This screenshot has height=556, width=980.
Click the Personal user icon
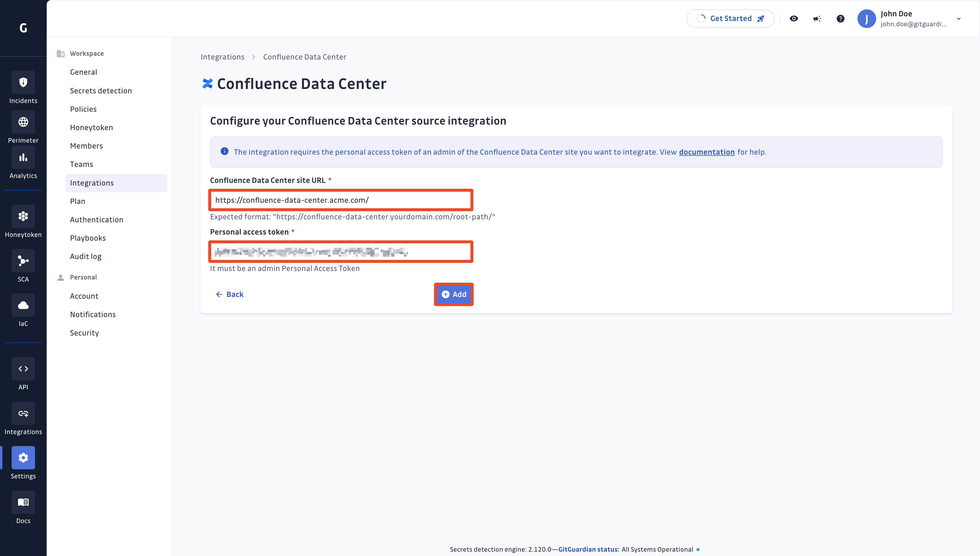(x=60, y=278)
